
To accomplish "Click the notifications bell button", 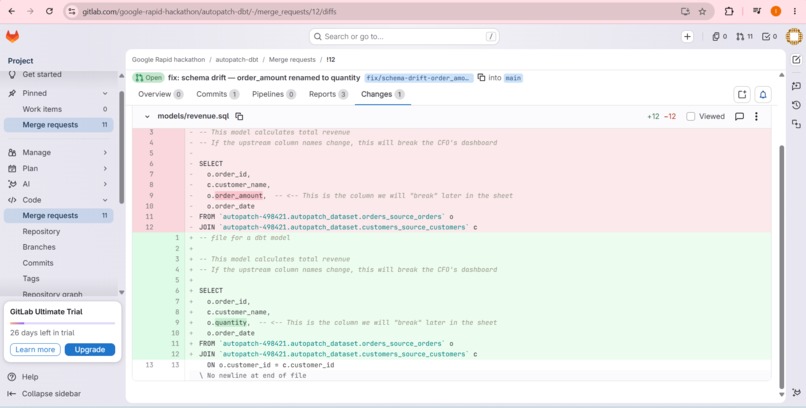I will point(763,95).
